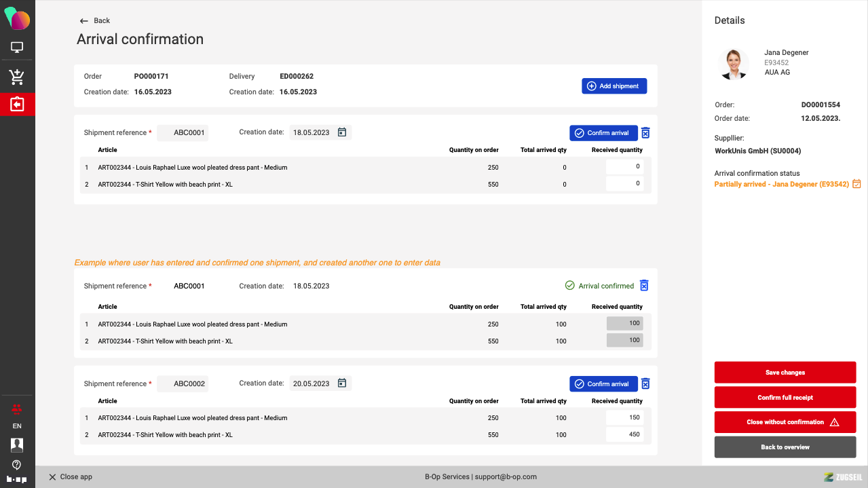Open the monitor dashboard icon in sidebar
Image resolution: width=868 pixels, height=488 pixels.
point(17,48)
